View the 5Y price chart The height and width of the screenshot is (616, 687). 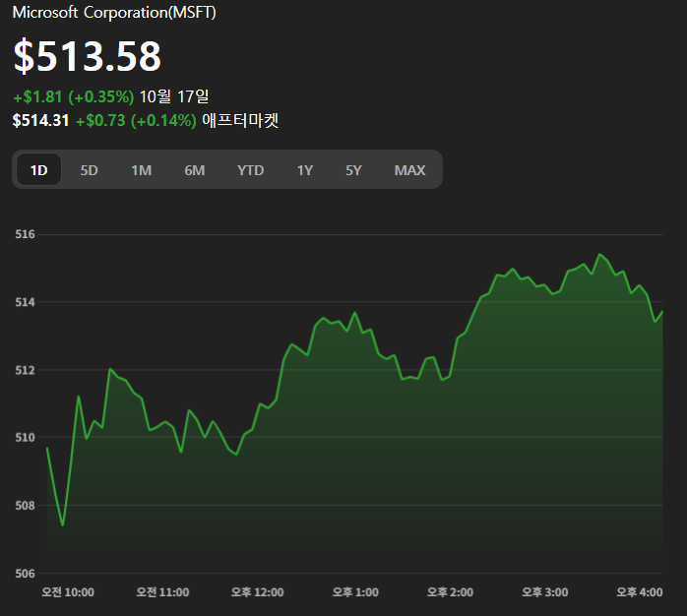coord(353,170)
